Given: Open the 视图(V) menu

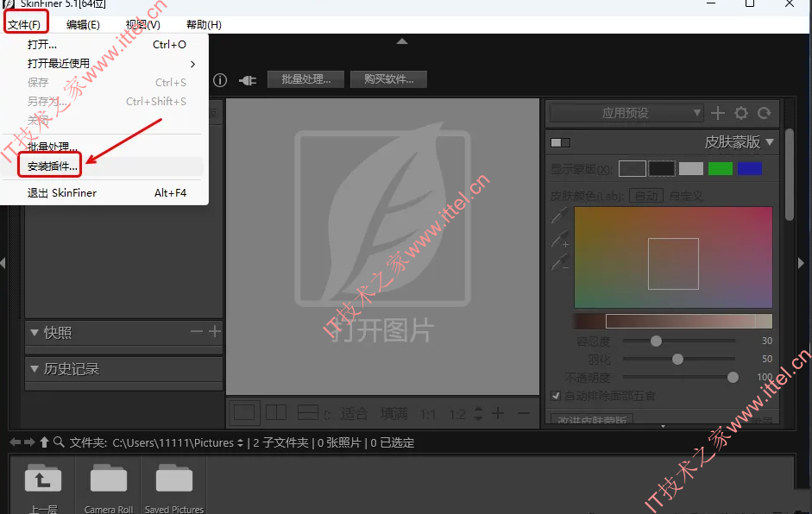Looking at the screenshot, I should [x=143, y=24].
